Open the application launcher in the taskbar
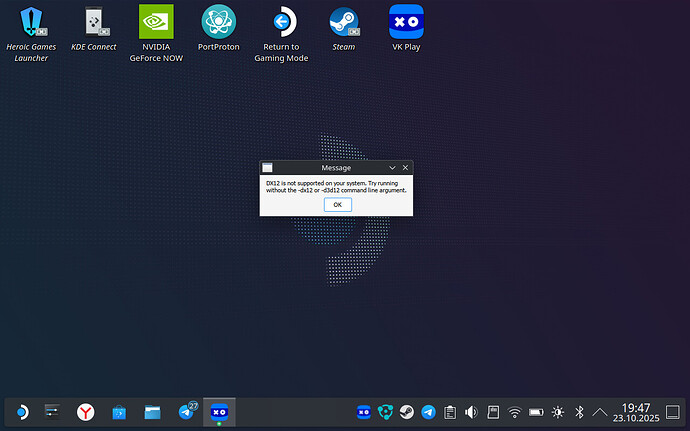 coord(20,411)
